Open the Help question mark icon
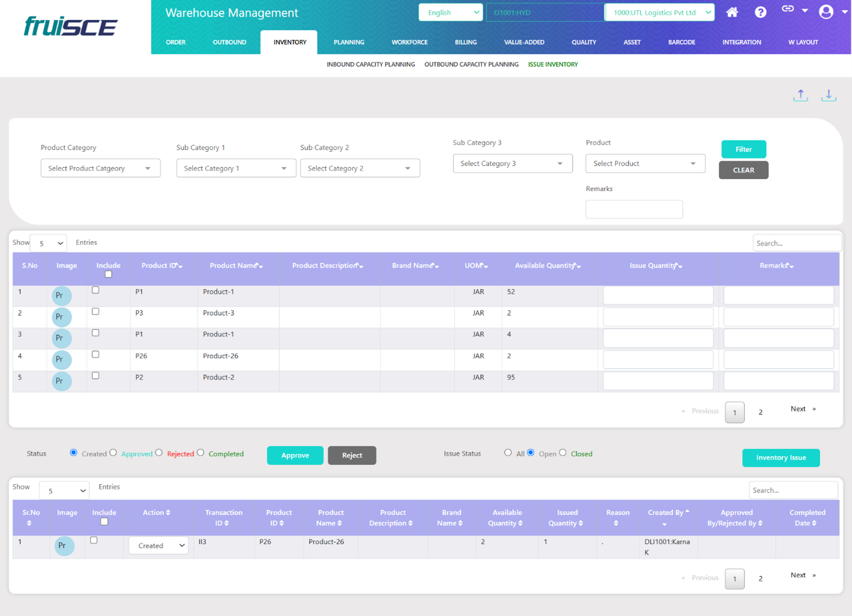852x616 pixels. click(x=760, y=13)
